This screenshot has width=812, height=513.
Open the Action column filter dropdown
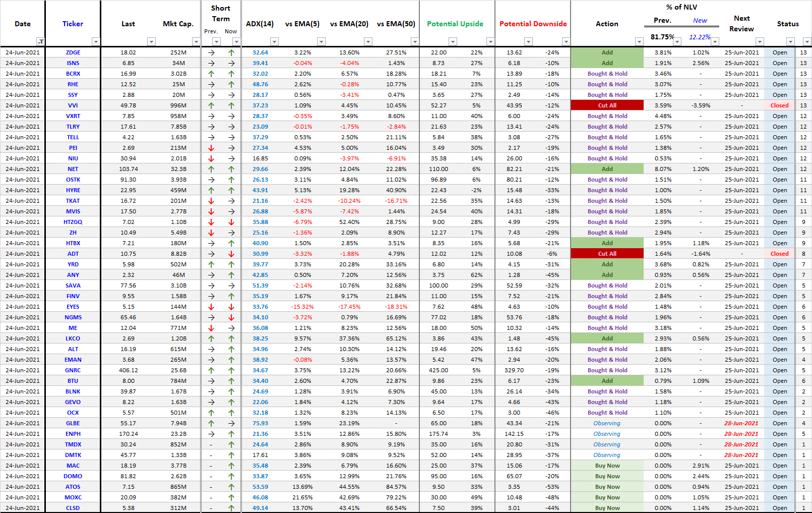tap(639, 41)
